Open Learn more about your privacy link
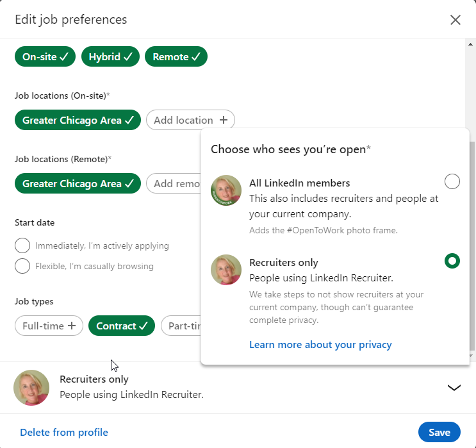 [x=320, y=345]
